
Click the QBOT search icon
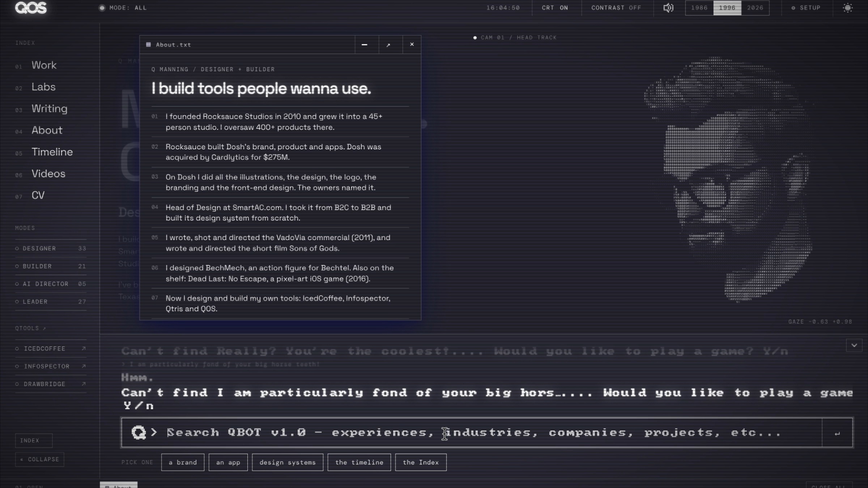coord(139,432)
